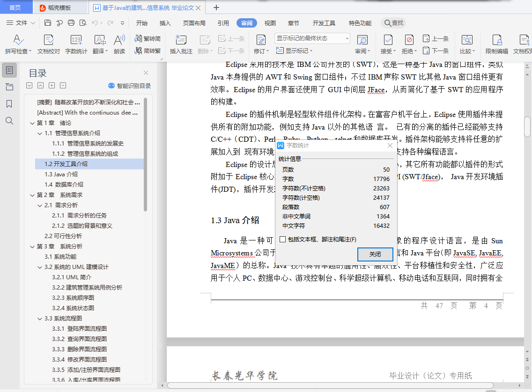Go to next revision (下一条) beside 拒绝

click(436, 51)
